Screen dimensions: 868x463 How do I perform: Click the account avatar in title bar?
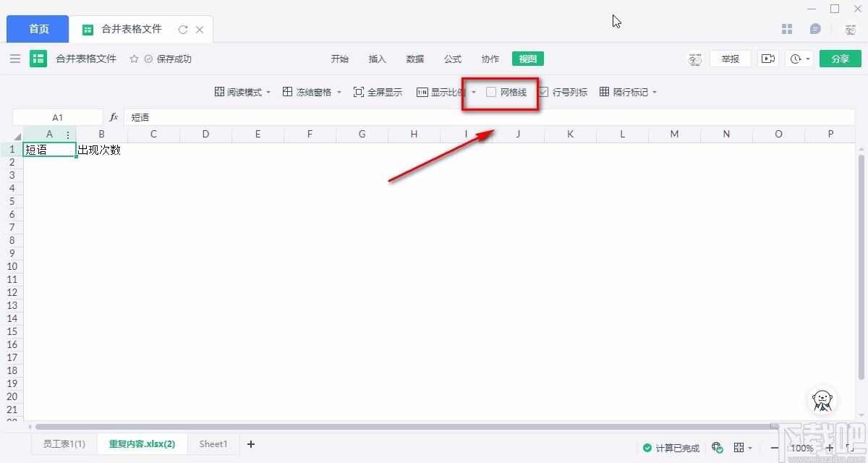tap(851, 30)
